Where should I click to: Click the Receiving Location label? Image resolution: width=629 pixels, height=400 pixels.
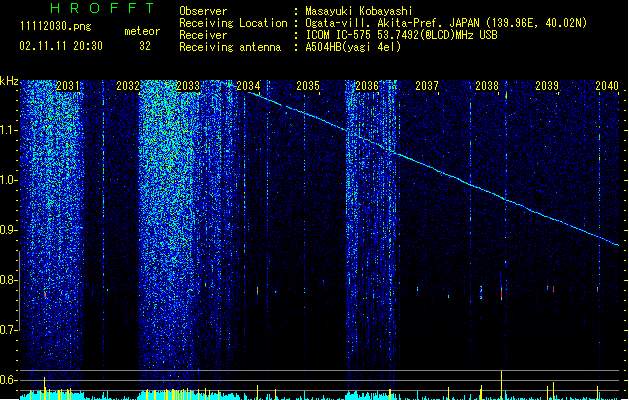(233, 23)
